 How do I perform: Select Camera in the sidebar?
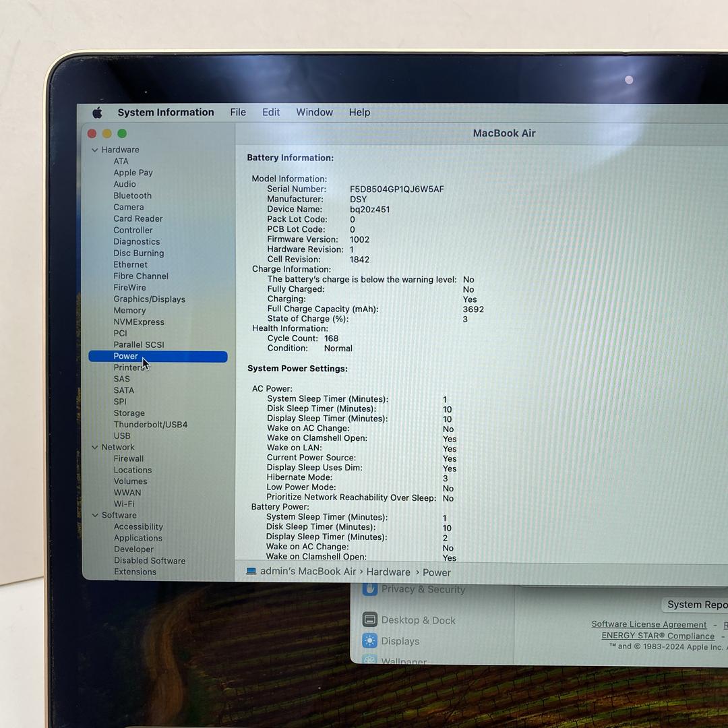(x=129, y=207)
